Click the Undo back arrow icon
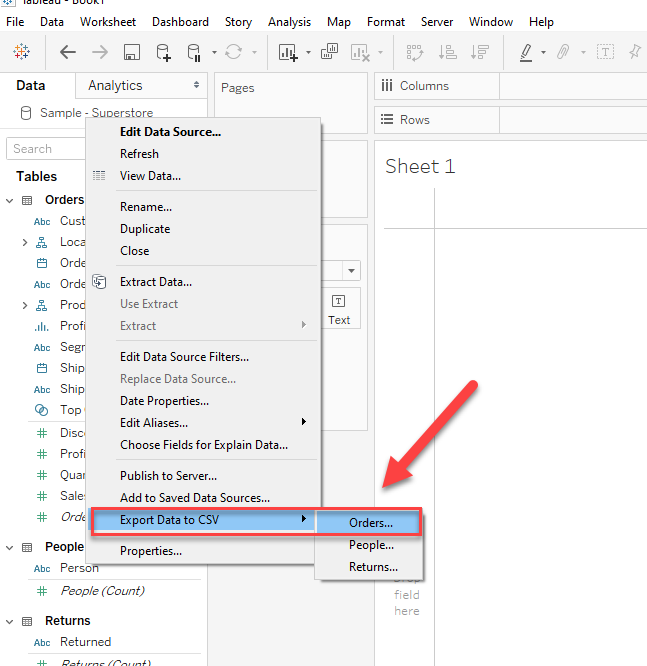 click(x=68, y=52)
